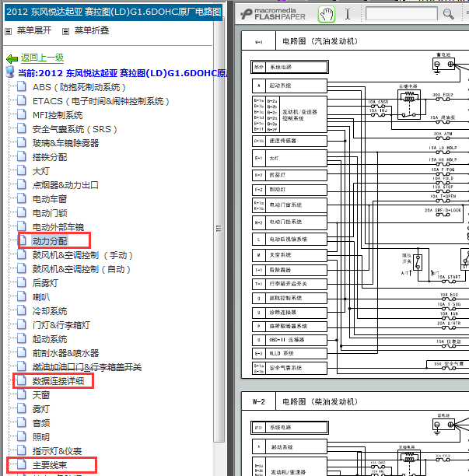Click 速度传感器 box in circuit diagram
469x476 pixels.
(x=289, y=141)
